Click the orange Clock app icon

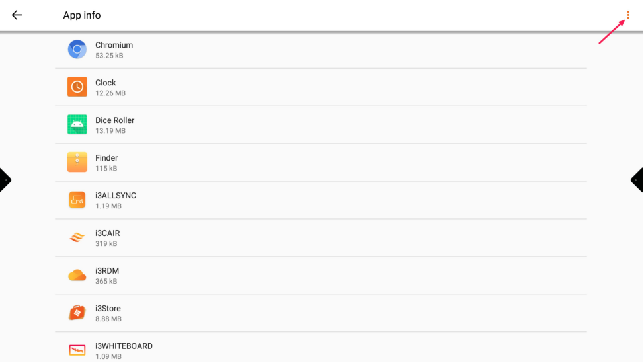tap(77, 87)
